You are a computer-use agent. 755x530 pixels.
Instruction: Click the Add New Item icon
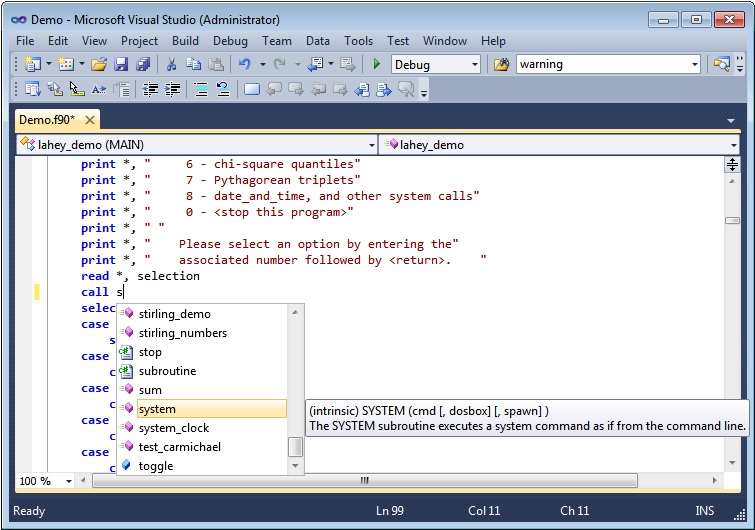pos(66,64)
